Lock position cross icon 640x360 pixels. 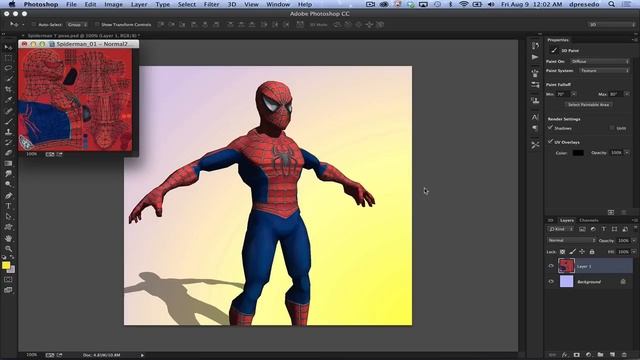click(x=582, y=252)
